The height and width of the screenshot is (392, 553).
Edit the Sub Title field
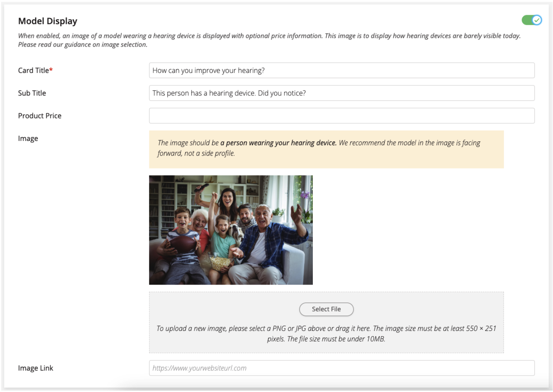coord(342,93)
